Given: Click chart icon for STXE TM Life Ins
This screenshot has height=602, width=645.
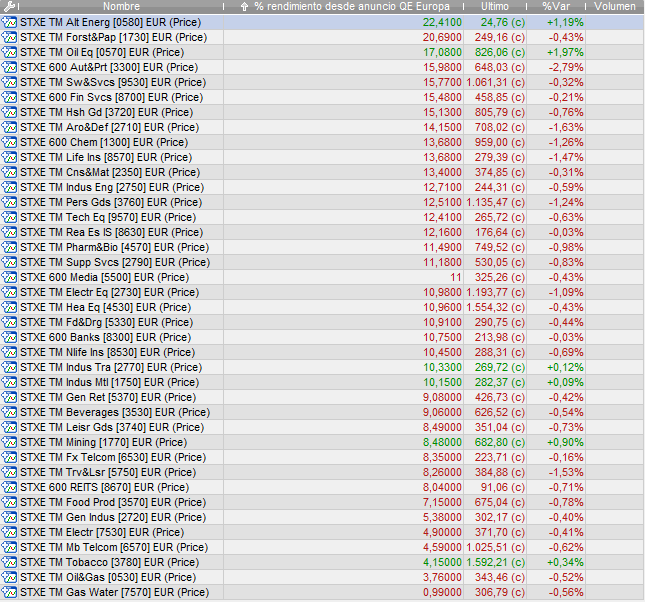Looking at the screenshot, I should pyautogui.click(x=9, y=158).
